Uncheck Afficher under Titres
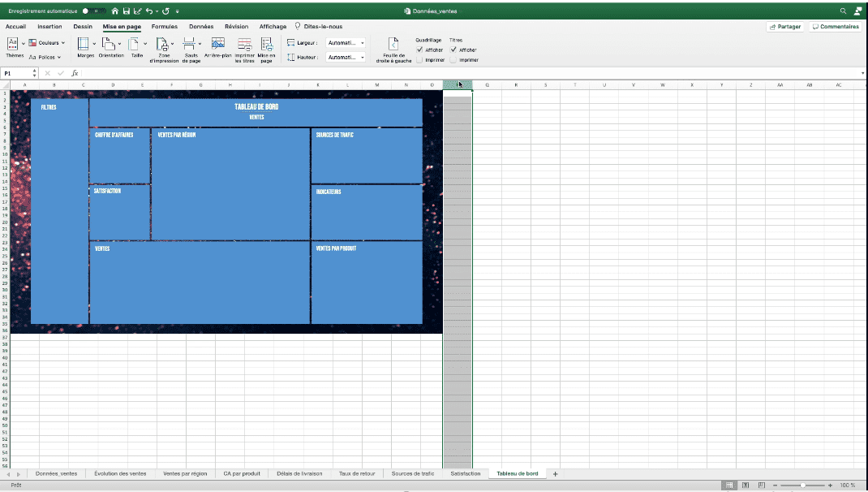This screenshot has width=868, height=492. pos(453,50)
